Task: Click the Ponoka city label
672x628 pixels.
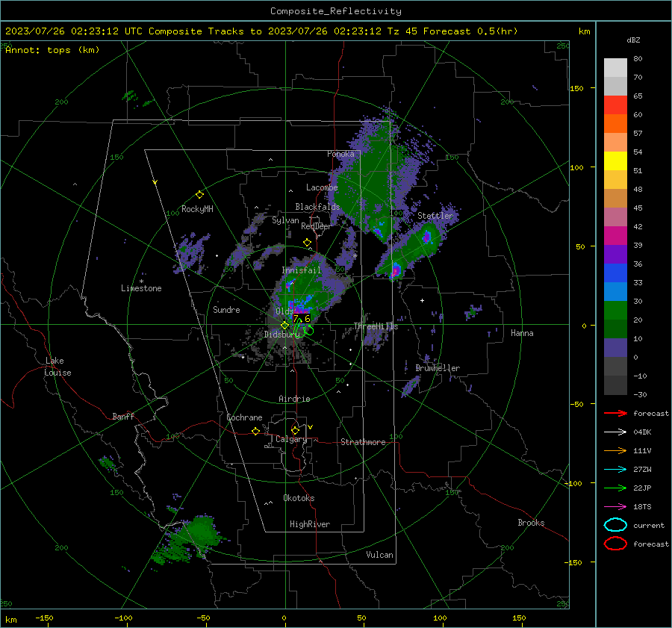Action: [x=340, y=154]
